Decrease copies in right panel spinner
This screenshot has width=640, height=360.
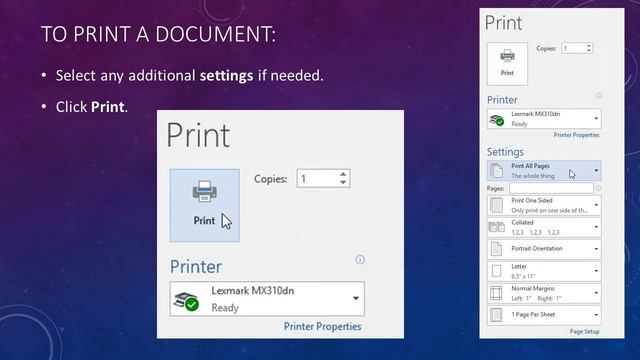pyautogui.click(x=589, y=51)
